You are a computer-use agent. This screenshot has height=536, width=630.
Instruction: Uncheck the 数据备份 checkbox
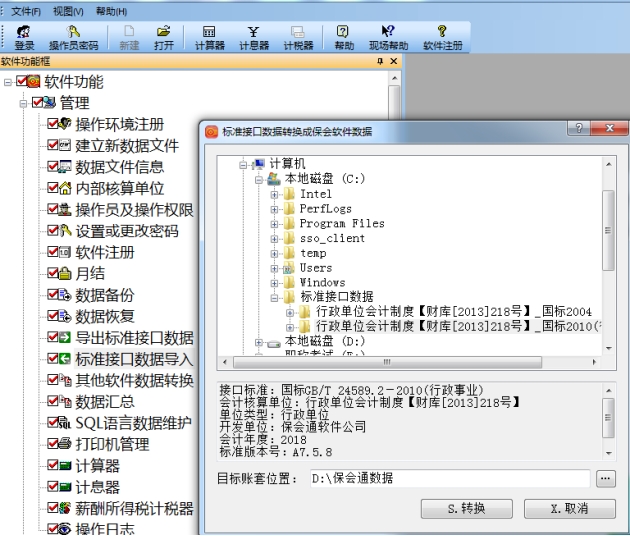point(54,295)
